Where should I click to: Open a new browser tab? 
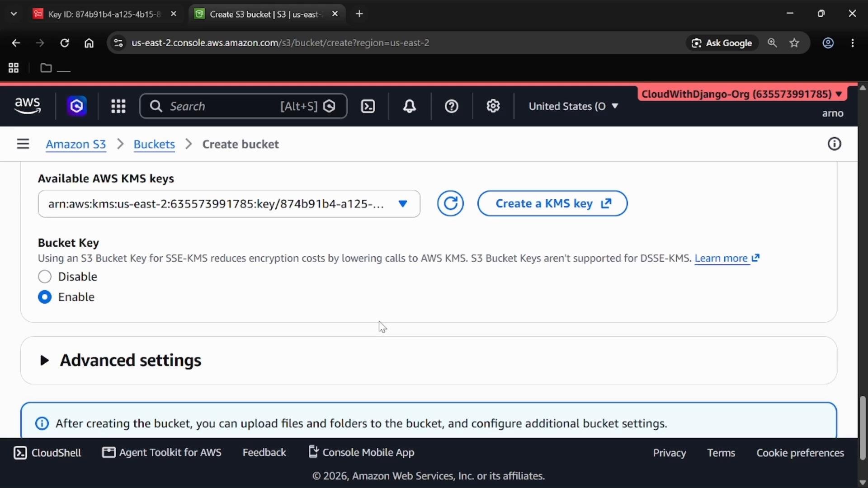359,14
